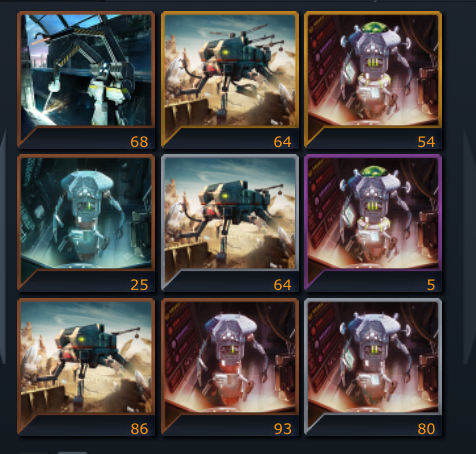Image resolution: width=476 pixels, height=454 pixels.
Task: Select the welding robot card in the hangar
Action: point(86,80)
